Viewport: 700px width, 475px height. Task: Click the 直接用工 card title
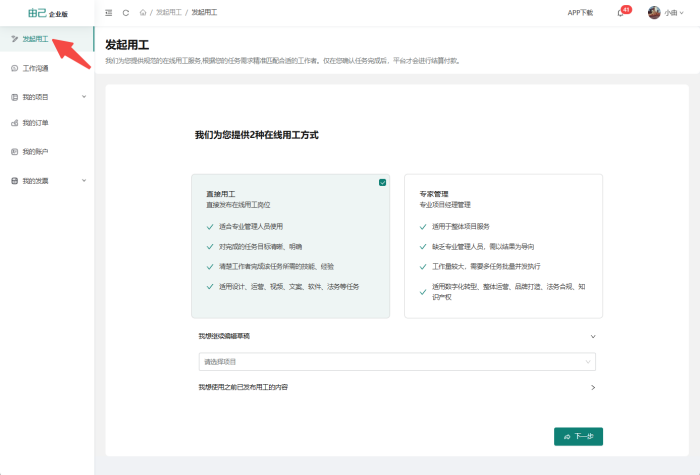221,194
